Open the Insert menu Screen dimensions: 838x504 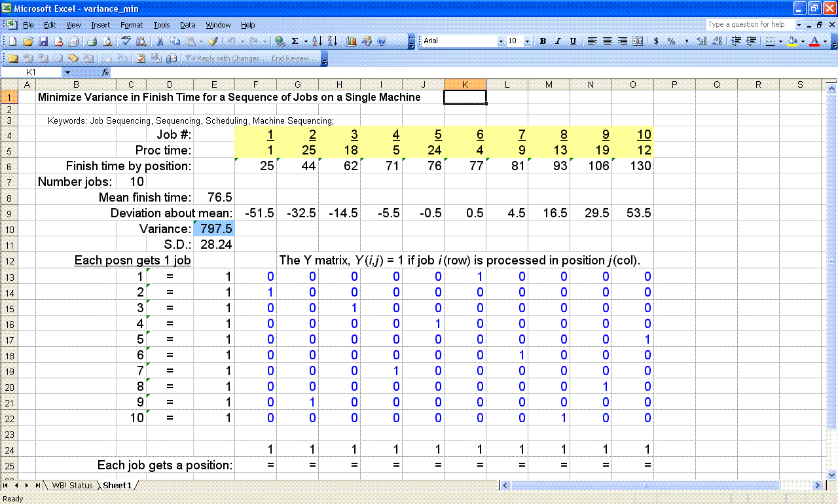(101, 25)
